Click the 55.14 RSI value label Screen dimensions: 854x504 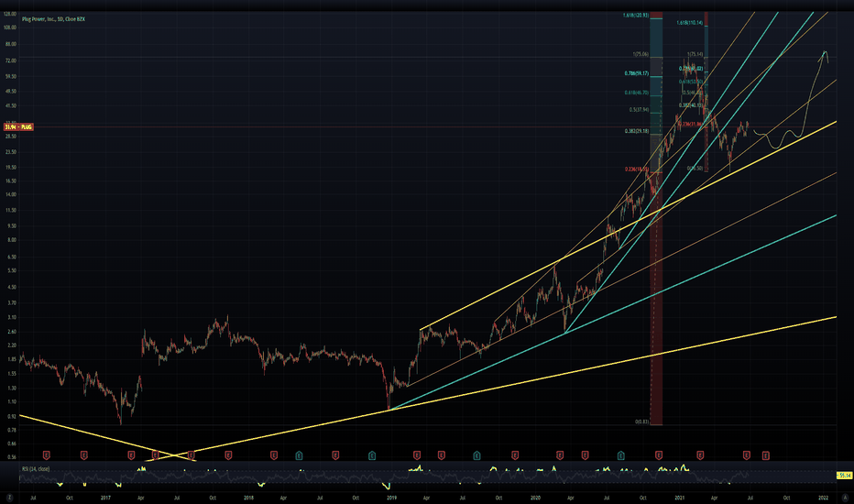point(844,476)
